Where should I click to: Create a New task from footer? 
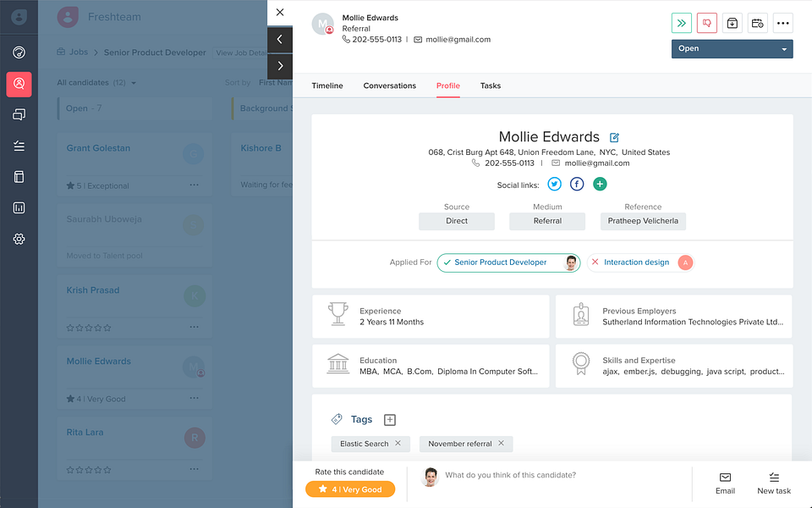click(x=774, y=483)
